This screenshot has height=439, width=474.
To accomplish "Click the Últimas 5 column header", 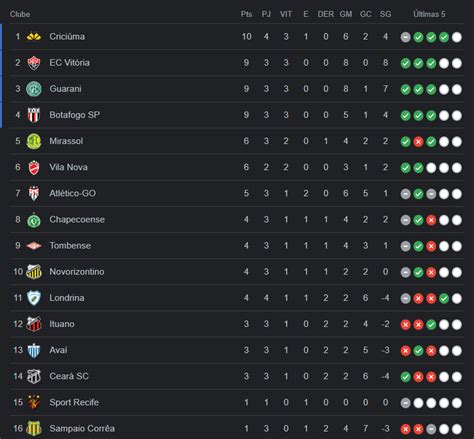I will coord(429,14).
